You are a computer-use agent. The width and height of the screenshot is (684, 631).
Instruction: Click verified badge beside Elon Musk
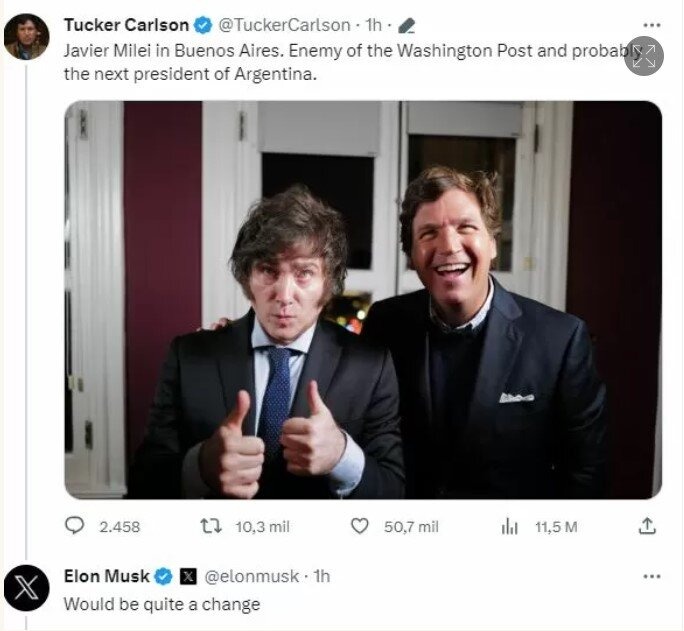point(162,576)
